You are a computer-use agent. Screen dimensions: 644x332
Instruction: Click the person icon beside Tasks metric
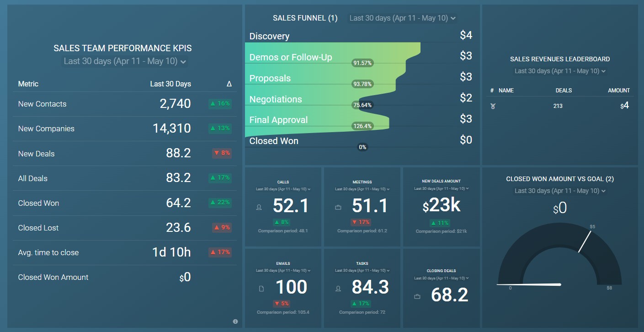pyautogui.click(x=338, y=289)
